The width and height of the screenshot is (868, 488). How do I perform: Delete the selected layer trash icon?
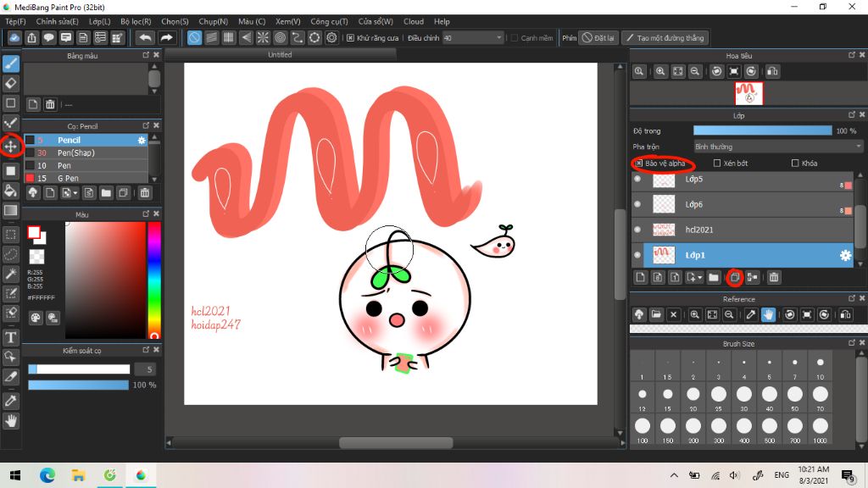(774, 277)
